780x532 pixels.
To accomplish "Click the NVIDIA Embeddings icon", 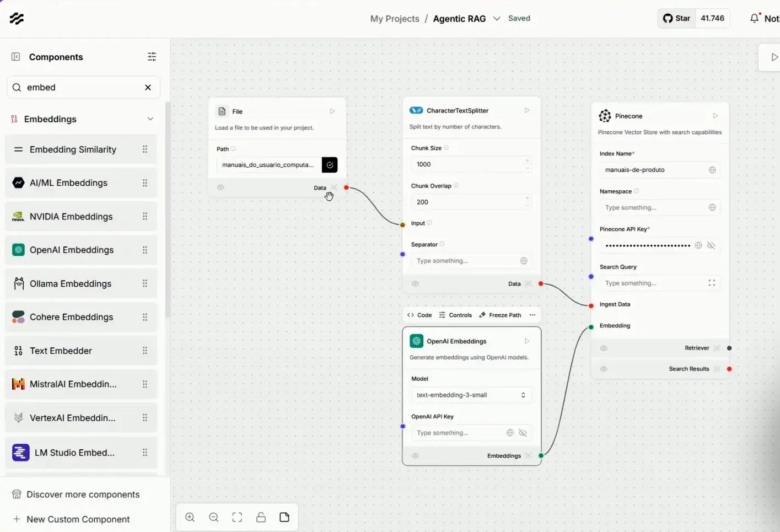I will pyautogui.click(x=18, y=217).
